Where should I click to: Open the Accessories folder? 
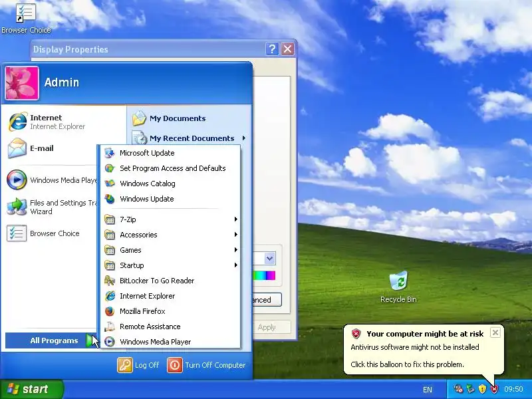[x=171, y=235]
